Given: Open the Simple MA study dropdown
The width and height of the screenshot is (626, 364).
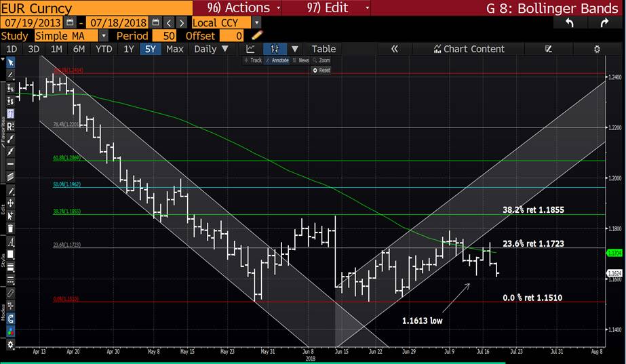Looking at the screenshot, I should [x=71, y=35].
